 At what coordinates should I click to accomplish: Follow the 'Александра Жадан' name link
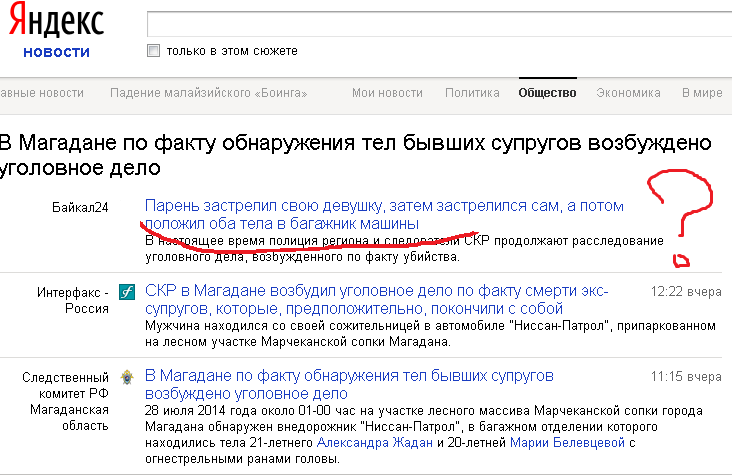pos(375,442)
